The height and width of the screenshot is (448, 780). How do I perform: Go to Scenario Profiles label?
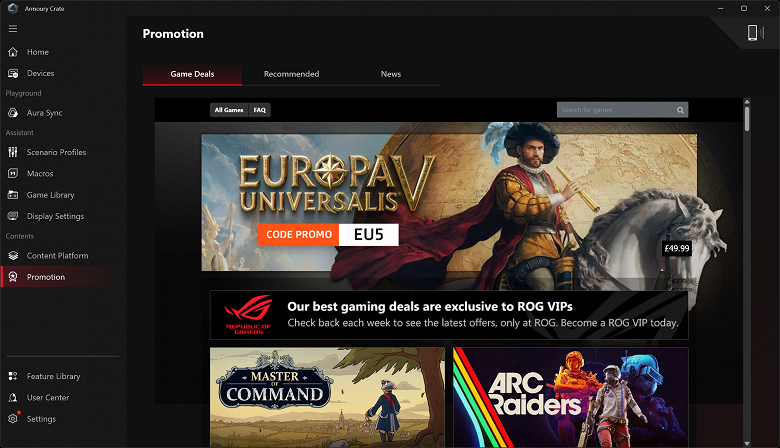coord(56,152)
